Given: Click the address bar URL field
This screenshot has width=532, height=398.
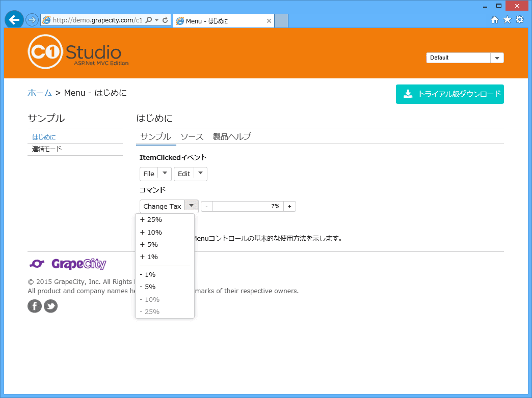Looking at the screenshot, I should pyautogui.click(x=97, y=20).
